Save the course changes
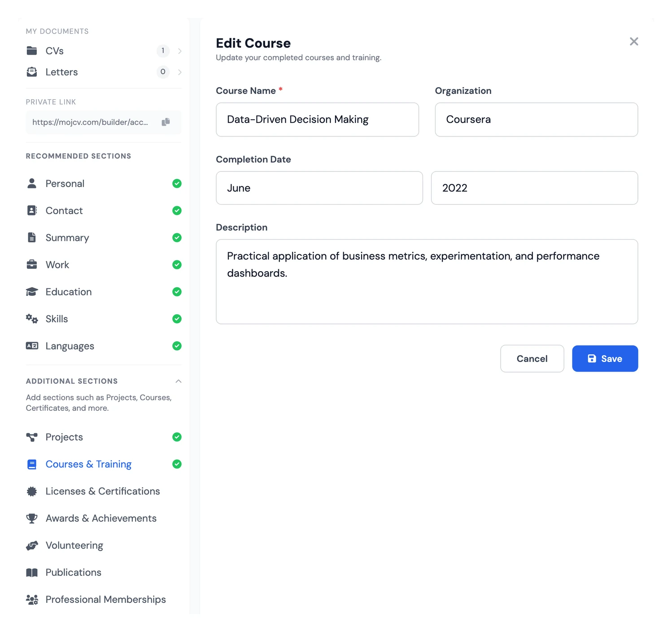Viewport: 672px width, 632px height. click(605, 359)
